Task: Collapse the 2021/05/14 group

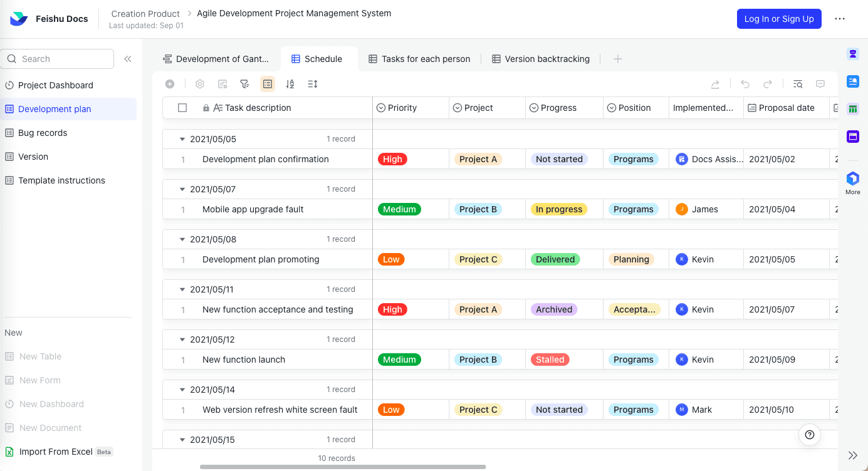Action: pos(182,390)
